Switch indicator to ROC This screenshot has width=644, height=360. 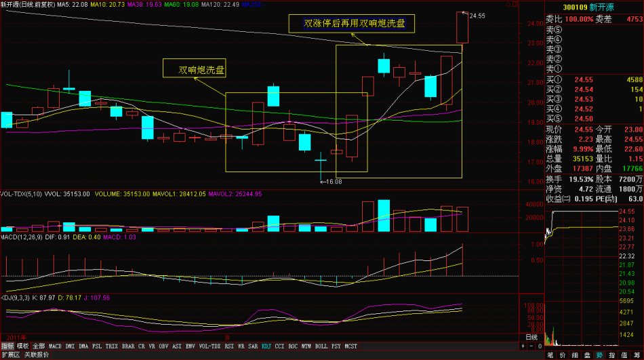[293, 346]
